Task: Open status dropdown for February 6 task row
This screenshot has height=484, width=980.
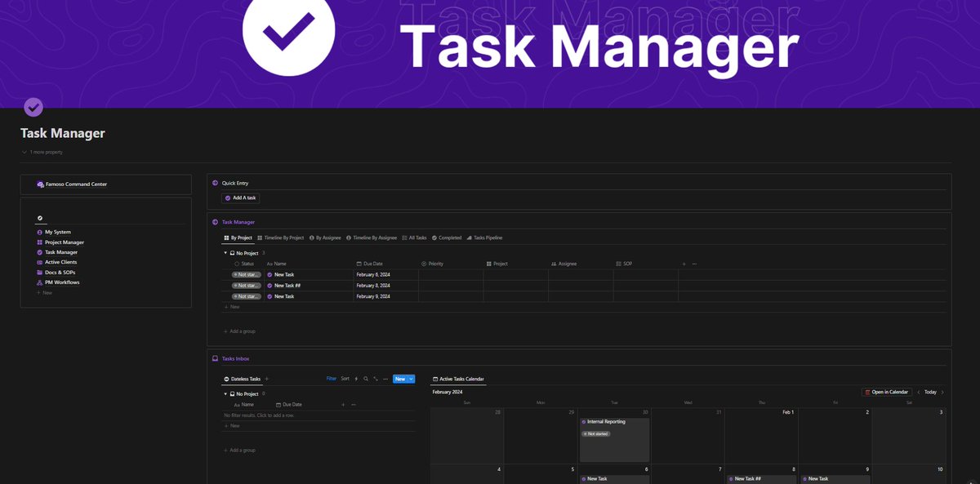Action: 247,275
